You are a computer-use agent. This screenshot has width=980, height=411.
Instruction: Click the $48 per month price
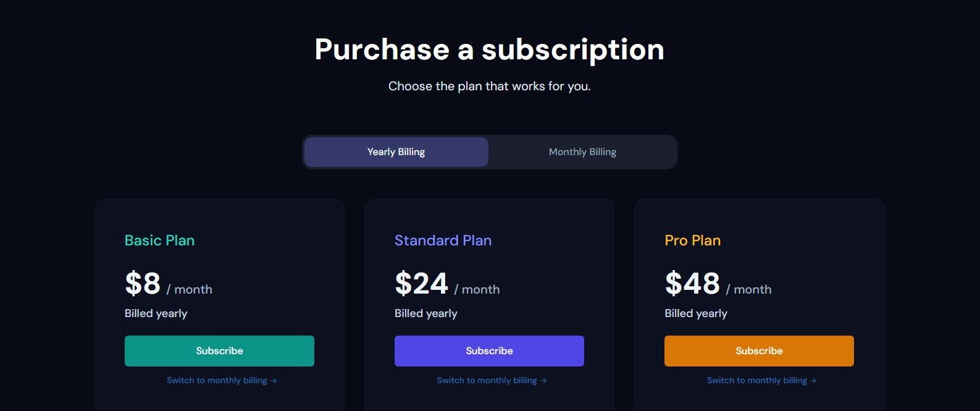(692, 284)
